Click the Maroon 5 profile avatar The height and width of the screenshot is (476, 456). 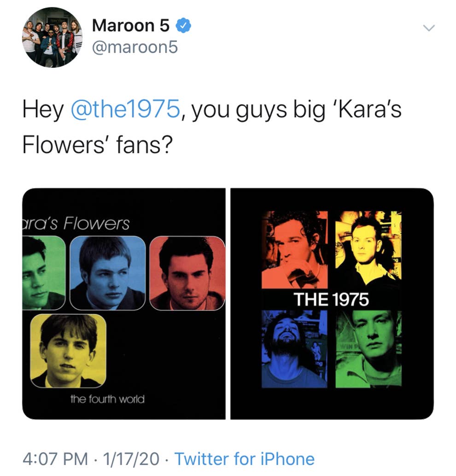[x=52, y=37]
